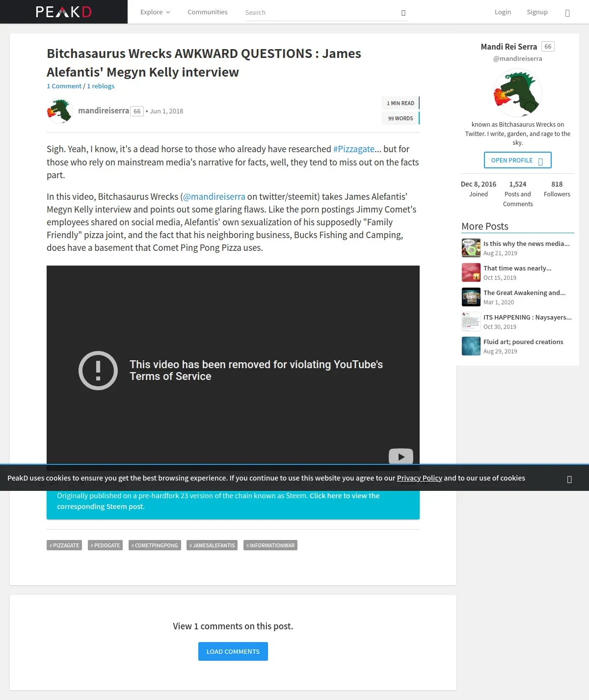This screenshot has width=589, height=700.
Task: Click thumbnail of 'The Great Awakening' post
Action: (471, 297)
